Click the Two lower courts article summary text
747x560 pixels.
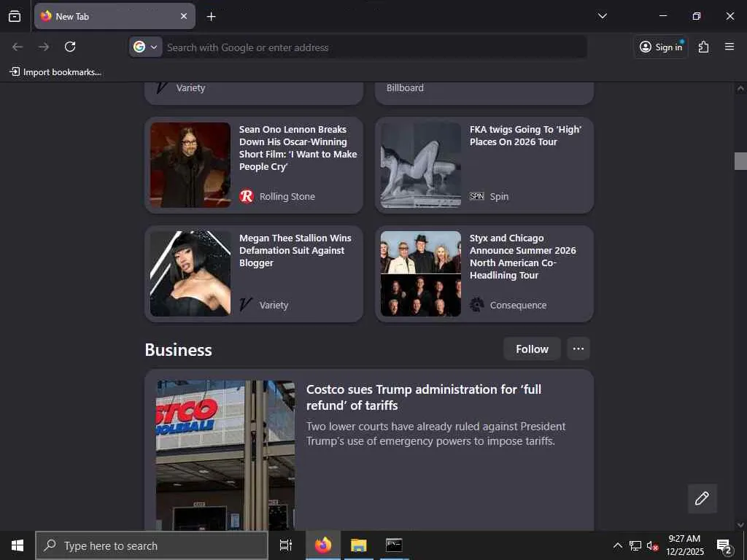pos(436,434)
